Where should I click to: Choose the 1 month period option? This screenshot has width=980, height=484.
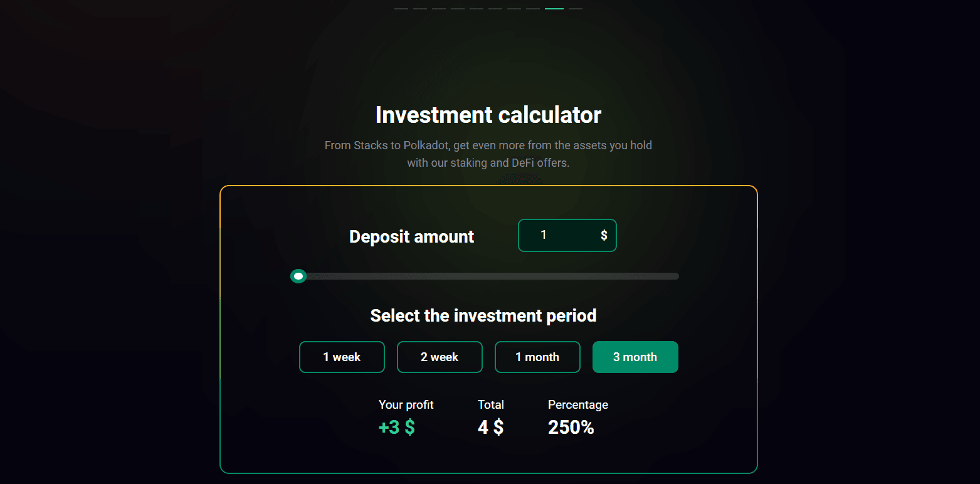(x=537, y=357)
